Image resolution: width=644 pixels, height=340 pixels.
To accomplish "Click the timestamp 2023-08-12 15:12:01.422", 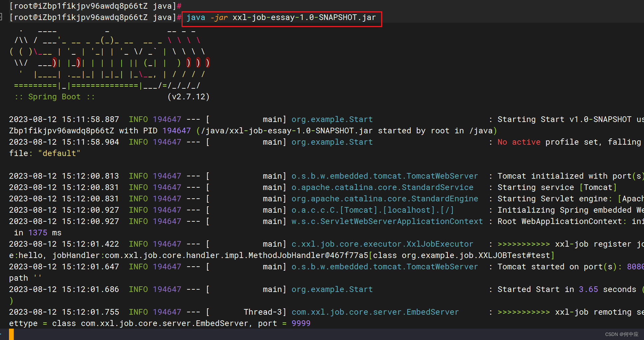I will (64, 244).
